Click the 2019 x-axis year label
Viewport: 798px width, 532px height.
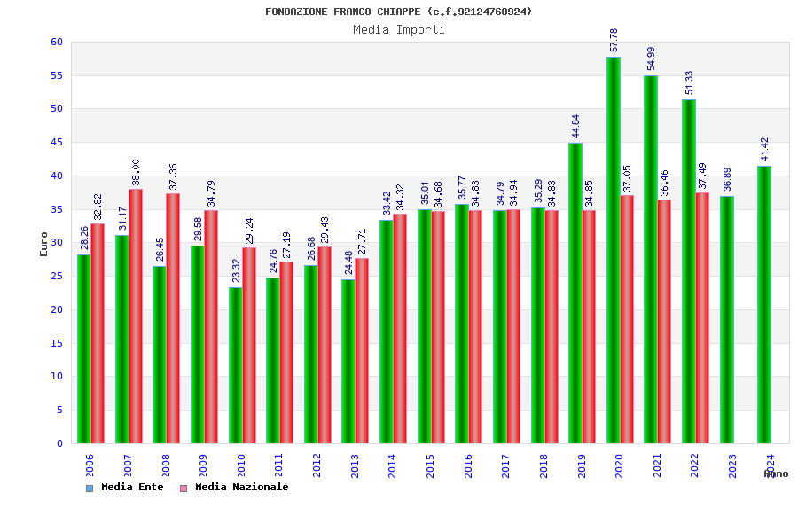point(582,465)
